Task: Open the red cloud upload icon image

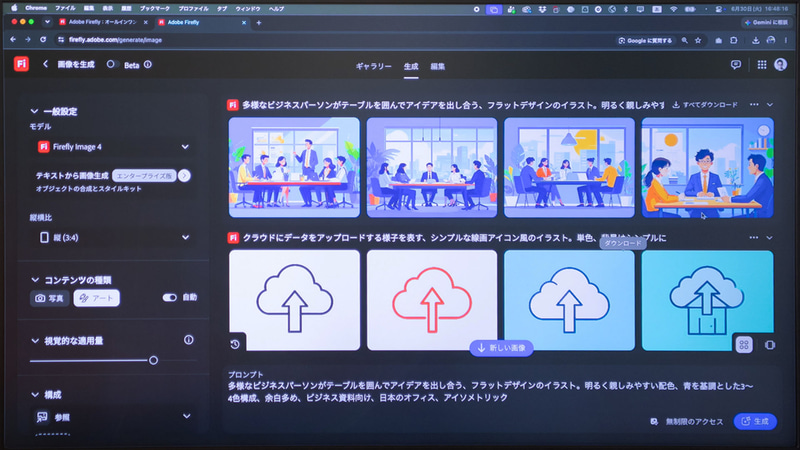Action: (x=432, y=300)
